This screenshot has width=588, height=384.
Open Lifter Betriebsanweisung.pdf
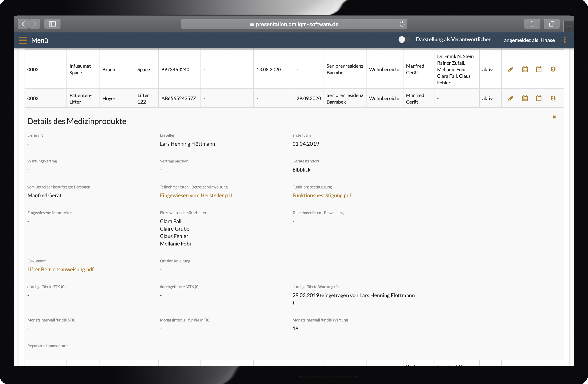pyautogui.click(x=60, y=269)
